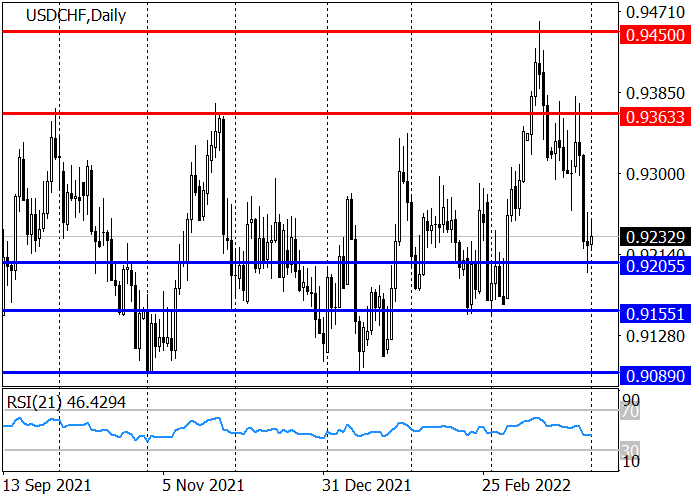Select the red horizontal line at 0.94500
Viewport: 700px width, 500px height.
(311, 32)
